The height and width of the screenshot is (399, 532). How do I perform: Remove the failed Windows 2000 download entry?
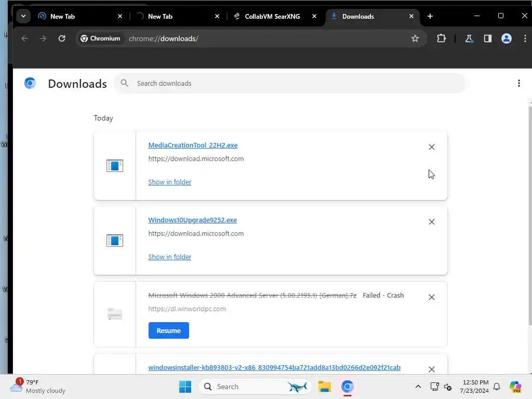tap(432, 297)
